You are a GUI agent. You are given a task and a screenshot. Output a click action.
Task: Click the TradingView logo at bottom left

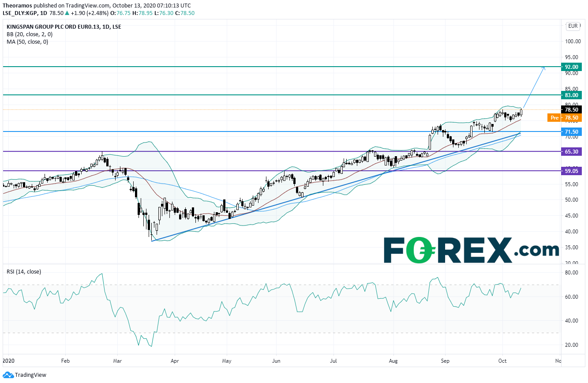click(24, 375)
